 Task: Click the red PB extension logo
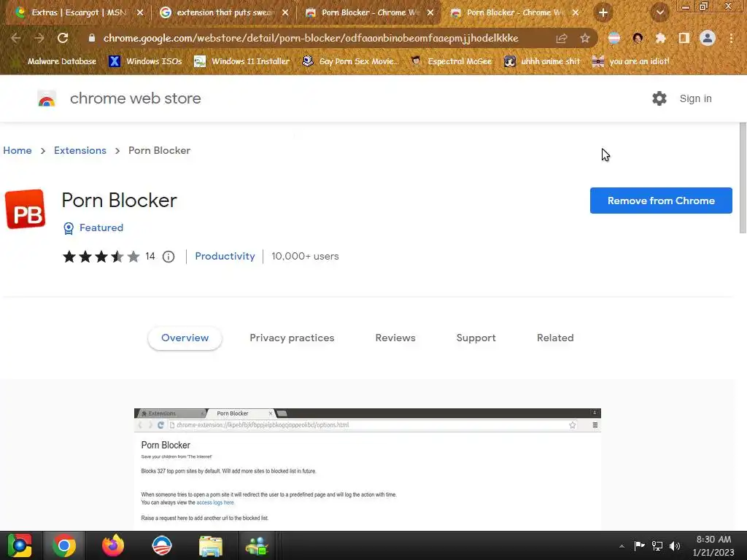point(26,209)
